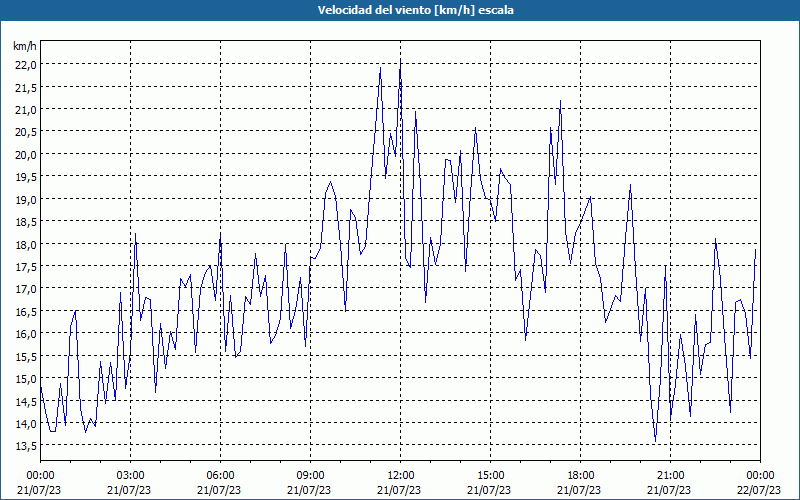Click the lowest wind speed dip before 21:00

coord(656,441)
